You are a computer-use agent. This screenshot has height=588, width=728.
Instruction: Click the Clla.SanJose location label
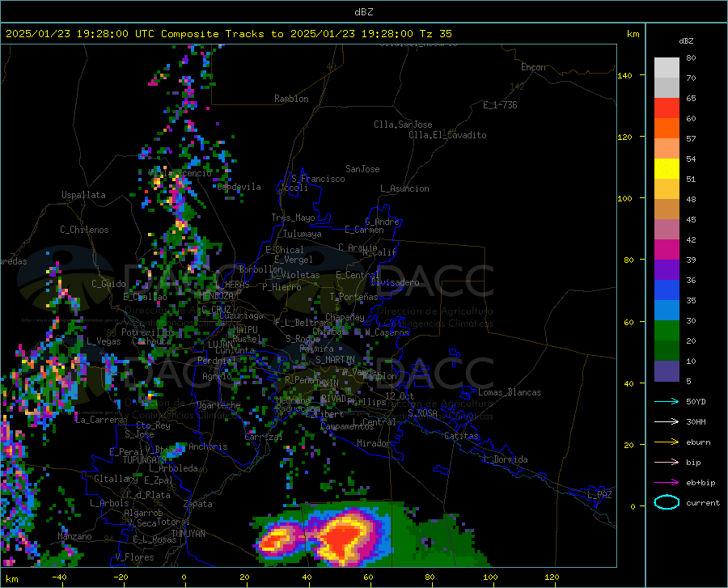403,125
